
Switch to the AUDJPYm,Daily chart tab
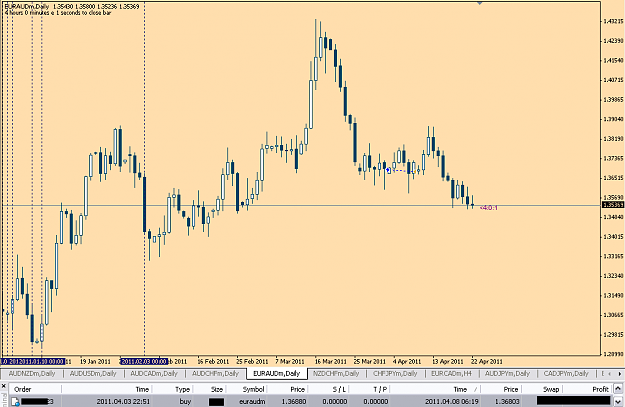(x=507, y=374)
